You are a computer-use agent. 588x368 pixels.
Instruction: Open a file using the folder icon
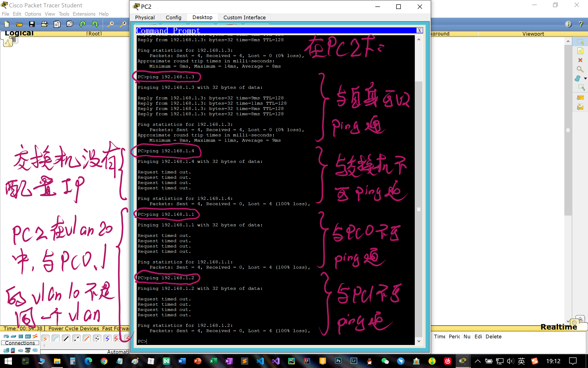coord(20,24)
